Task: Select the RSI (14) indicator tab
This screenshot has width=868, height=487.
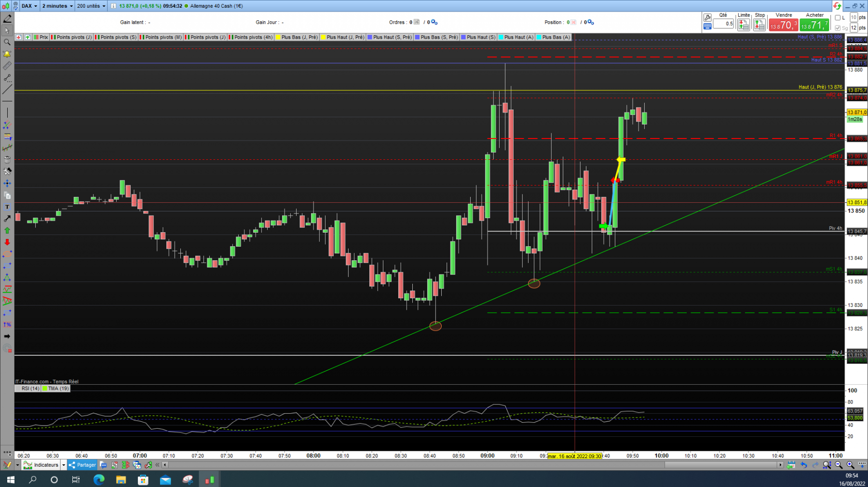Action: [x=27, y=389]
